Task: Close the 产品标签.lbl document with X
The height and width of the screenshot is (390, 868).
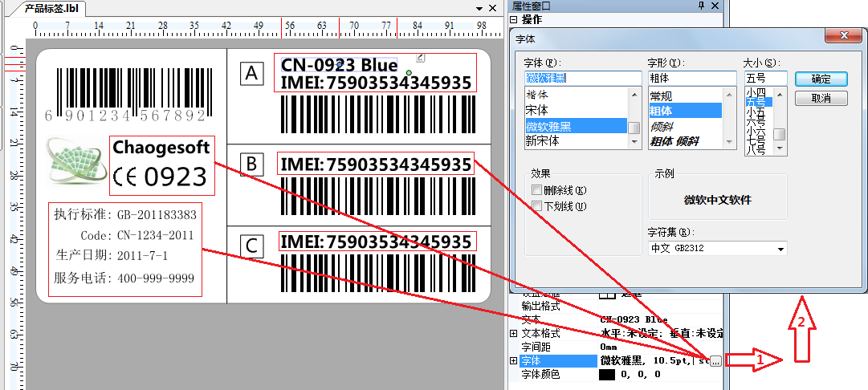Action: [492, 8]
